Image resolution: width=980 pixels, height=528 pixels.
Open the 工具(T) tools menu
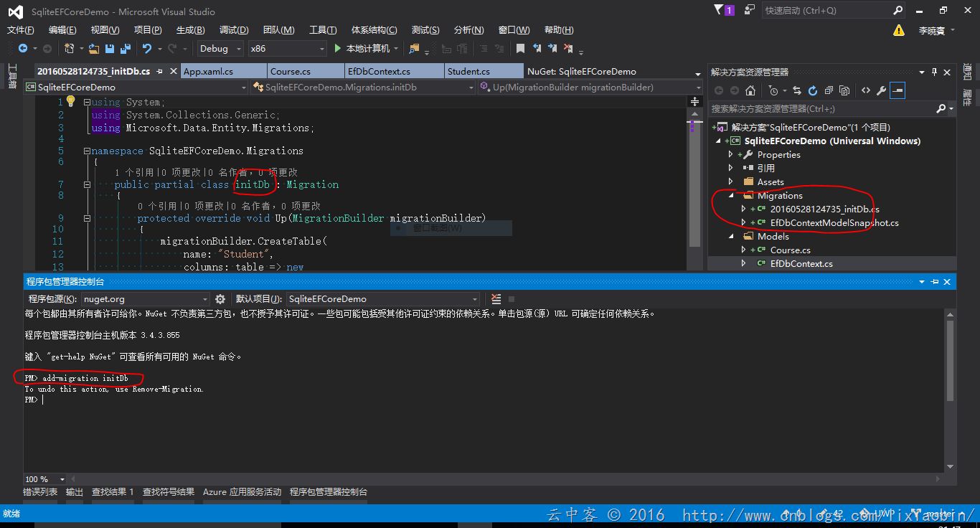click(323, 30)
